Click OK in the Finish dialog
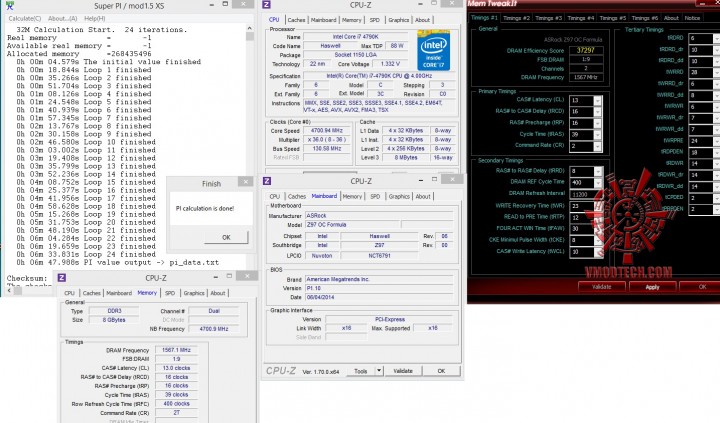Image resolution: width=720 pixels, height=423 pixels. 226,237
